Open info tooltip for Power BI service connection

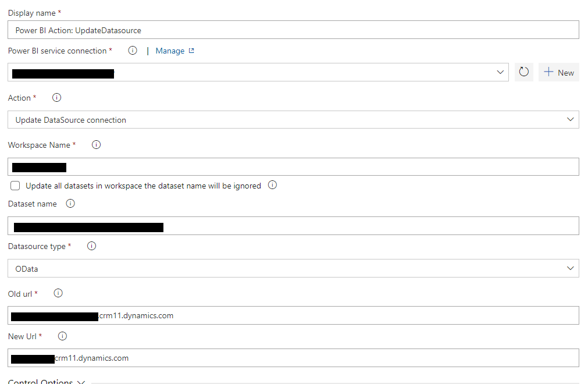coord(133,50)
